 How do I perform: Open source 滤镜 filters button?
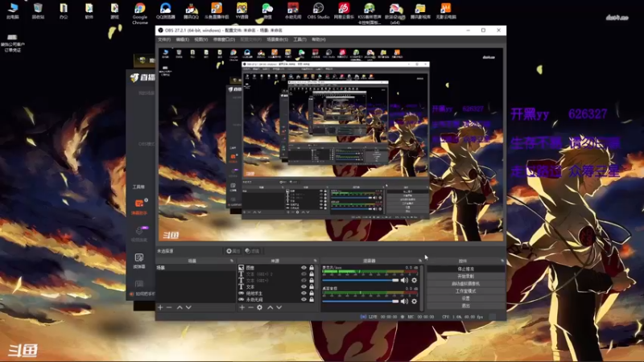[x=252, y=251]
